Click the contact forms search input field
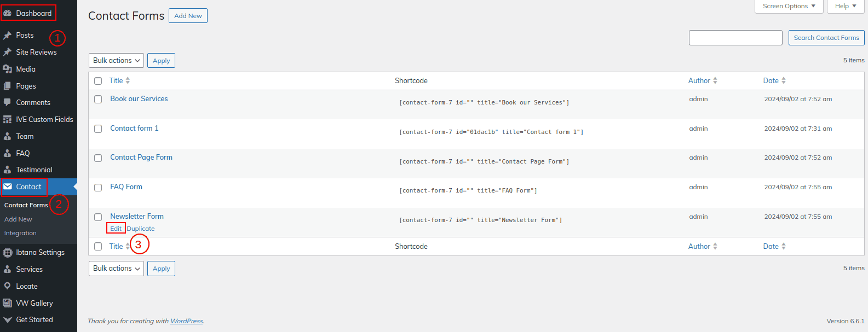This screenshot has width=868, height=332. point(735,38)
